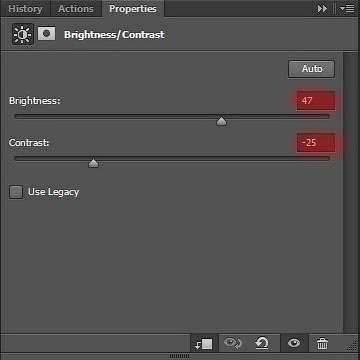
Task: Click the panel bottom edge gripper handle
Action: click(180, 356)
